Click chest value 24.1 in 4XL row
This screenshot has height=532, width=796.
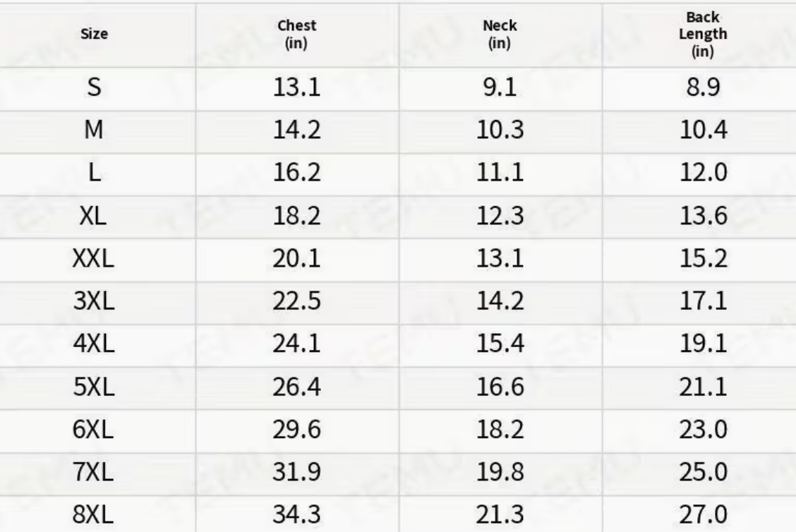[x=297, y=345]
